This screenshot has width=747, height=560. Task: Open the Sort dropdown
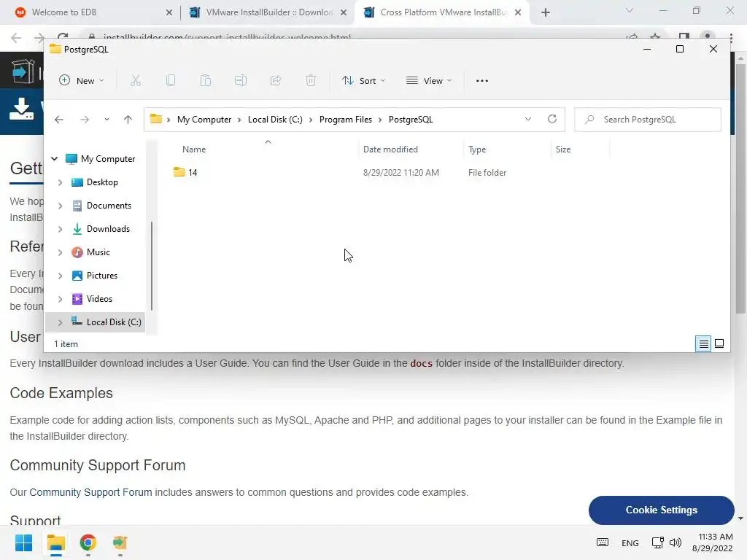coord(364,80)
